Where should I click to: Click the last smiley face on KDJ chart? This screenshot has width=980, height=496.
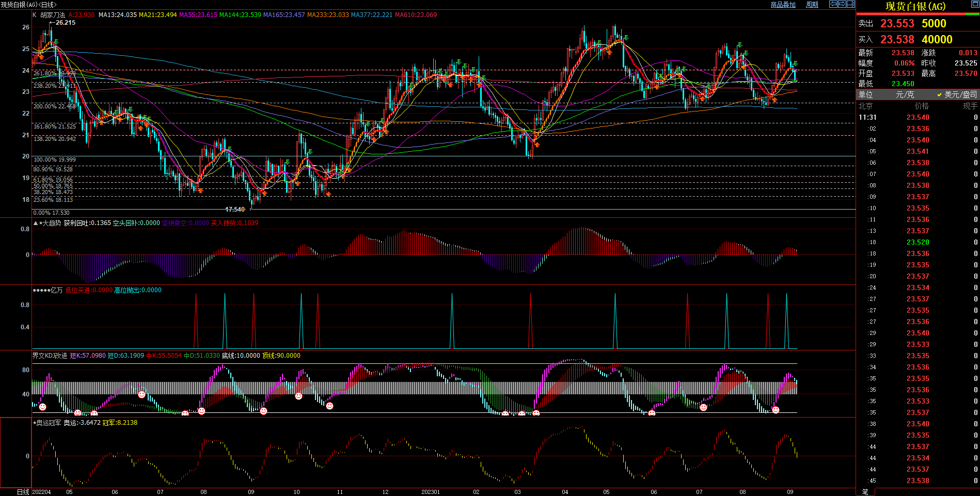[776, 410]
